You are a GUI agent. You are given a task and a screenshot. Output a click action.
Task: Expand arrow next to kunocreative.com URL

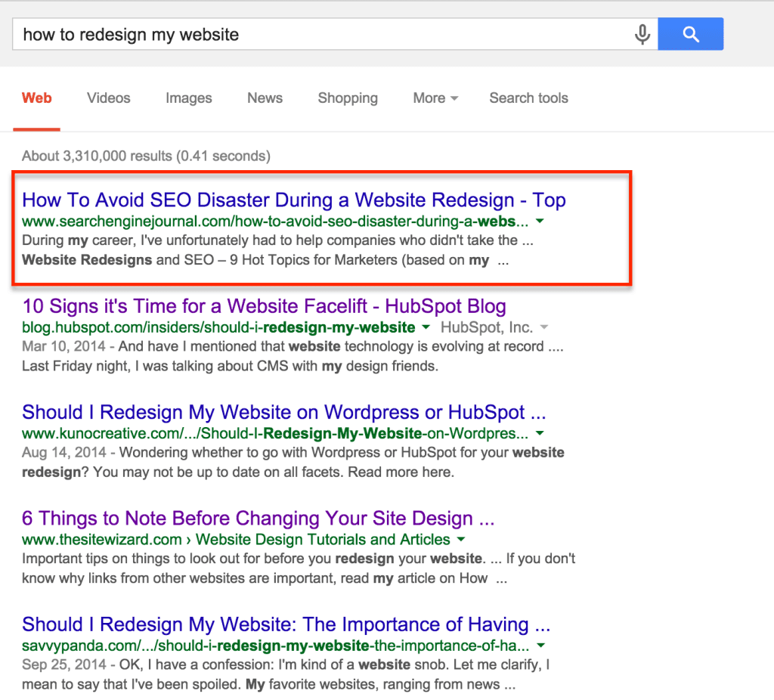(x=540, y=433)
